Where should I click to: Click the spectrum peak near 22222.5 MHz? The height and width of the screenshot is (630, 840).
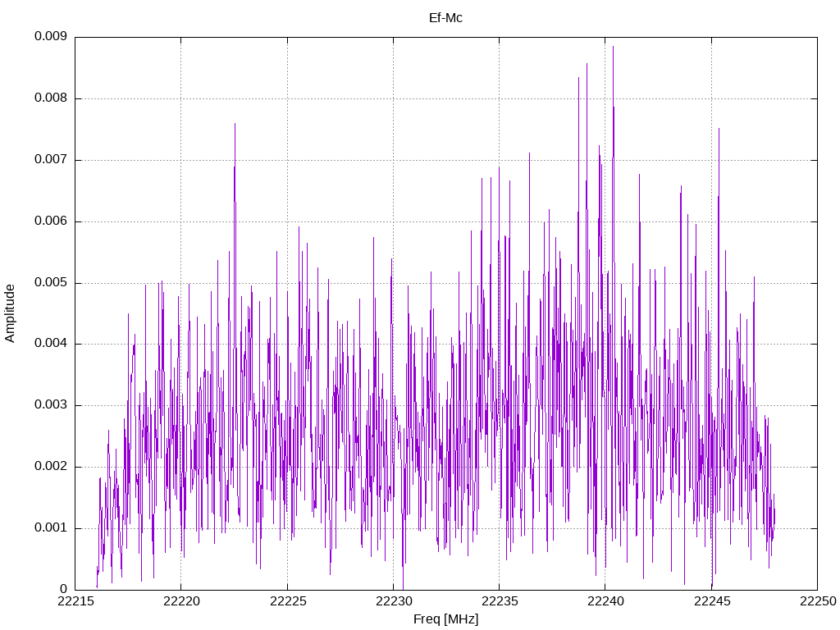point(235,125)
